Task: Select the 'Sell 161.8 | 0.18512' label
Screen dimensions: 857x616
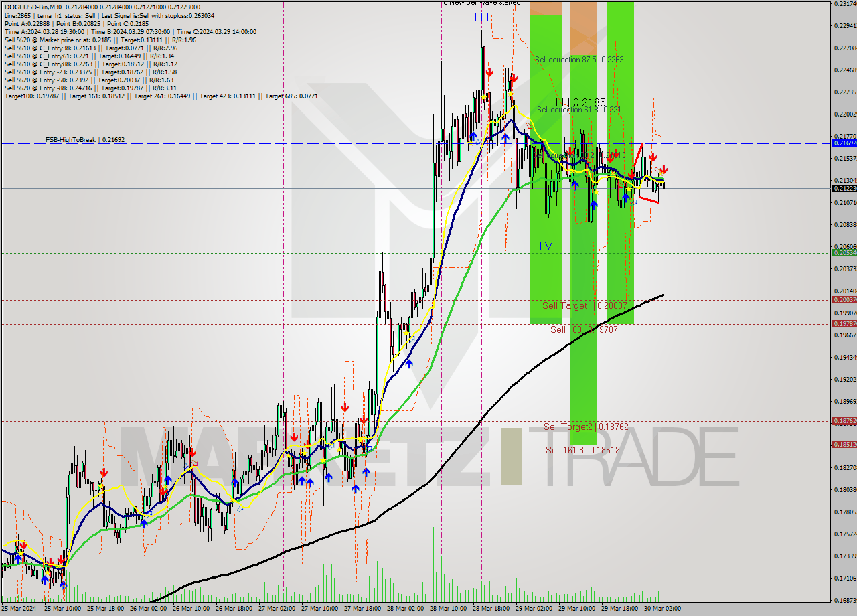Action: (x=582, y=450)
